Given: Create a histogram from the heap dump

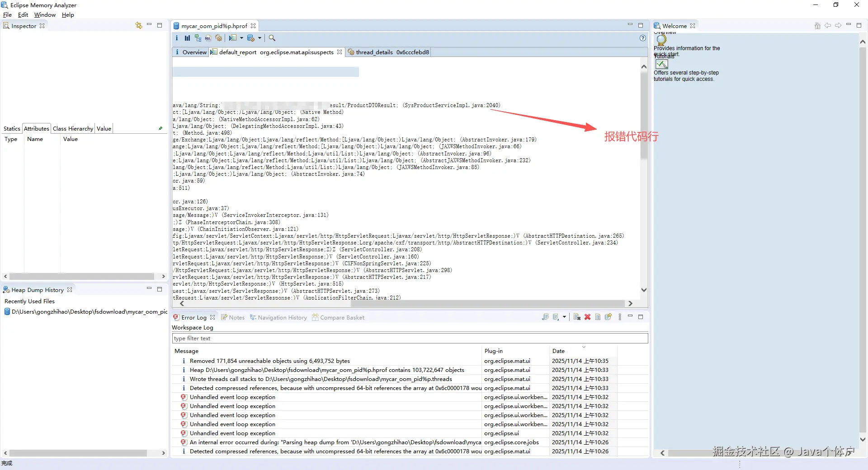Looking at the screenshot, I should click(x=187, y=38).
